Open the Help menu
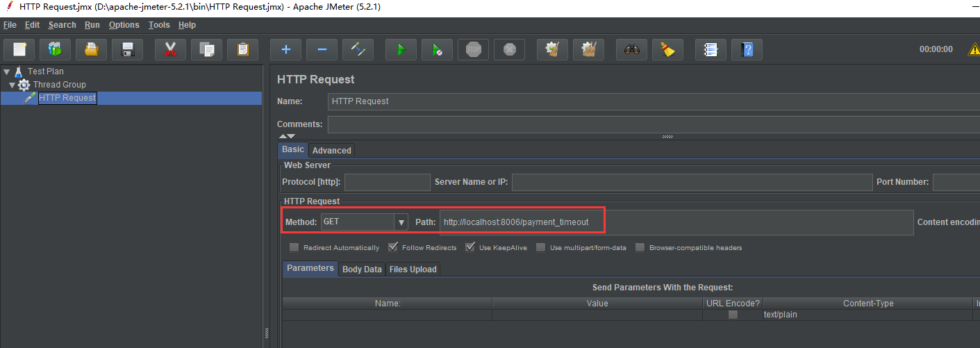Viewport: 980px width, 348px height. pyautogui.click(x=187, y=25)
